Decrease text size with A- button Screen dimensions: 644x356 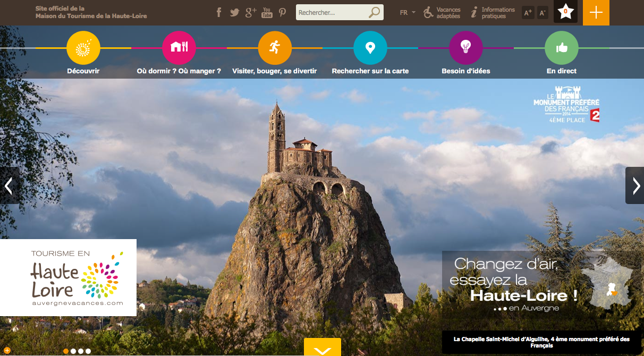click(542, 13)
